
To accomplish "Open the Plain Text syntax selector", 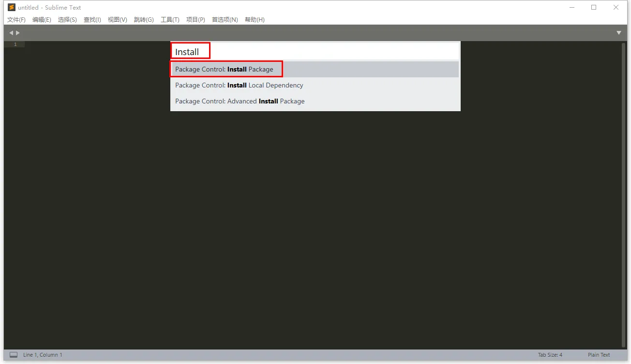I will coord(599,355).
